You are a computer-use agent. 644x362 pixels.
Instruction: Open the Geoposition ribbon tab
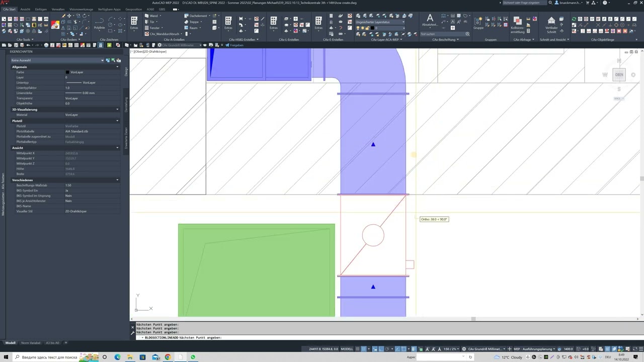[x=133, y=9]
